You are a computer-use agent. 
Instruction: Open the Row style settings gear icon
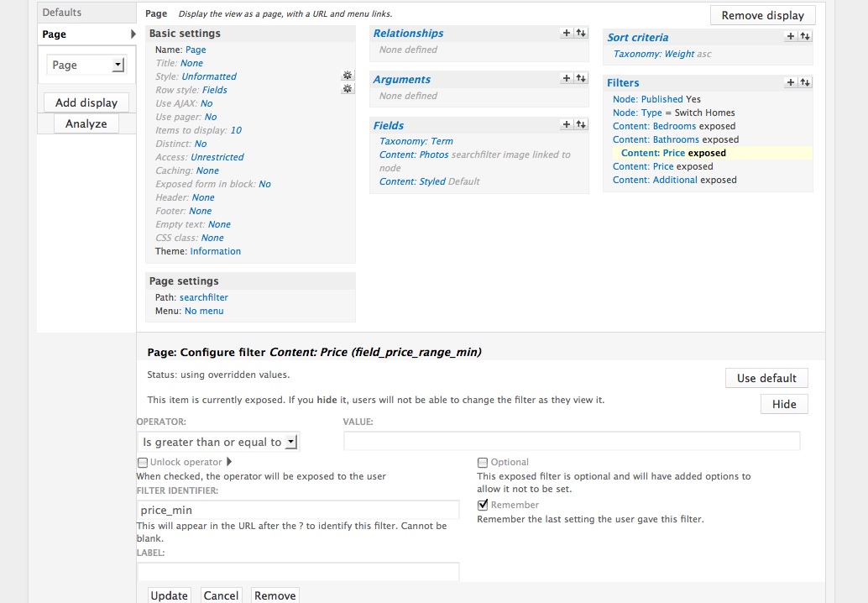pyautogui.click(x=347, y=88)
